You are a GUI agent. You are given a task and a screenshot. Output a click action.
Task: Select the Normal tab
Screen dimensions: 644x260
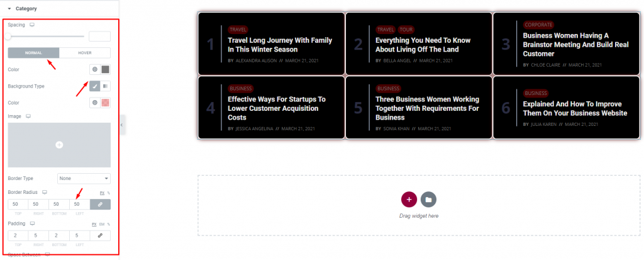click(33, 53)
